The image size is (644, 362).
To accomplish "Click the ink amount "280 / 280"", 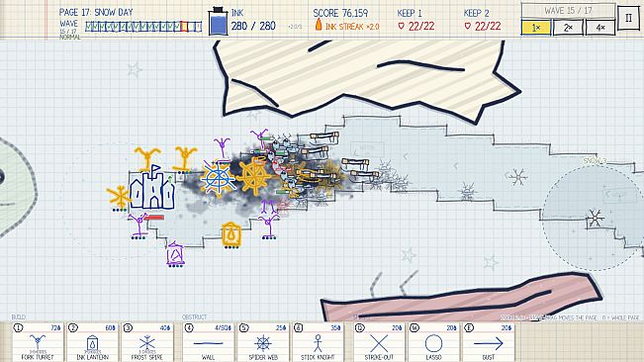I will point(253,26).
